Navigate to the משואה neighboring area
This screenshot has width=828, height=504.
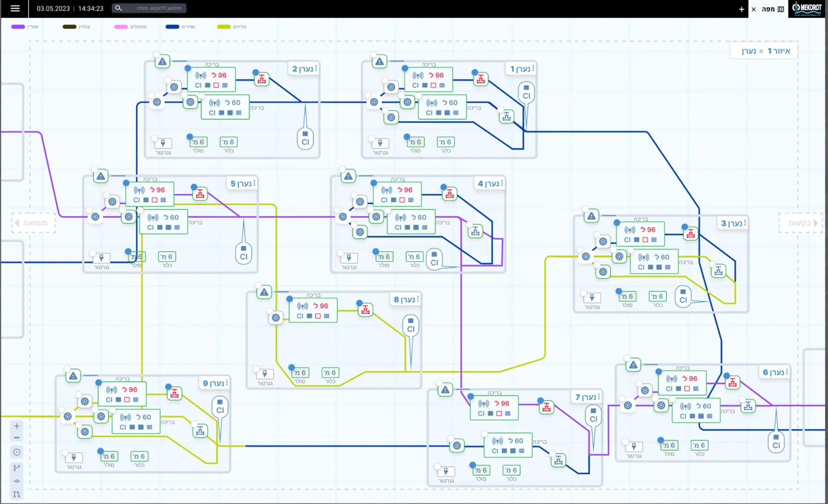(34, 223)
